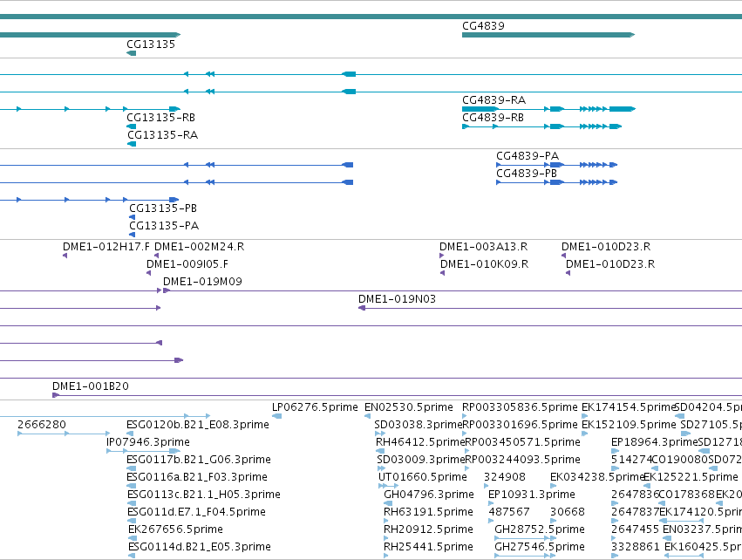Click the RP003244093.5prime EST label
742x560 pixels.
(522, 460)
